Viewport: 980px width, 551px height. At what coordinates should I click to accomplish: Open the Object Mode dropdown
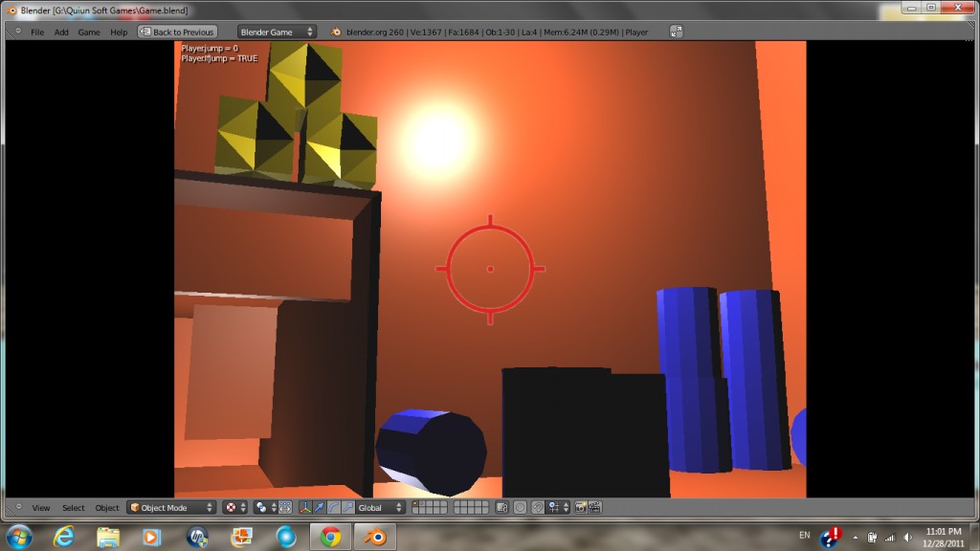(x=170, y=507)
